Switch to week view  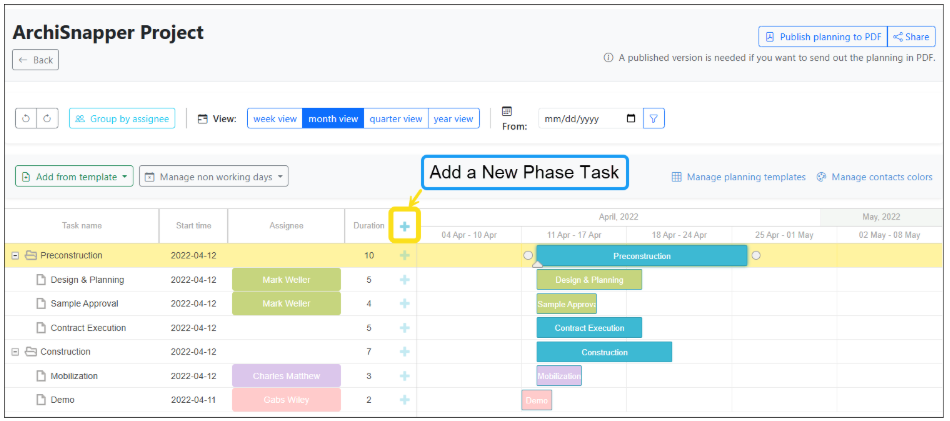pos(274,119)
